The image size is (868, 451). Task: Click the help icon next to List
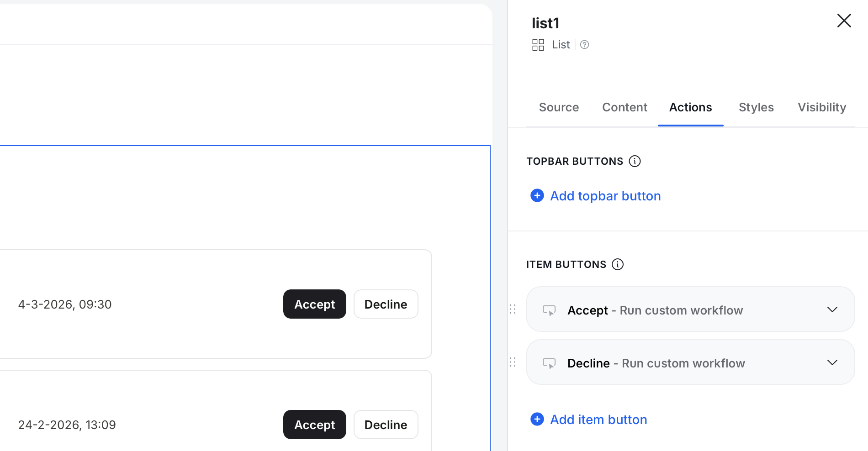pos(584,45)
